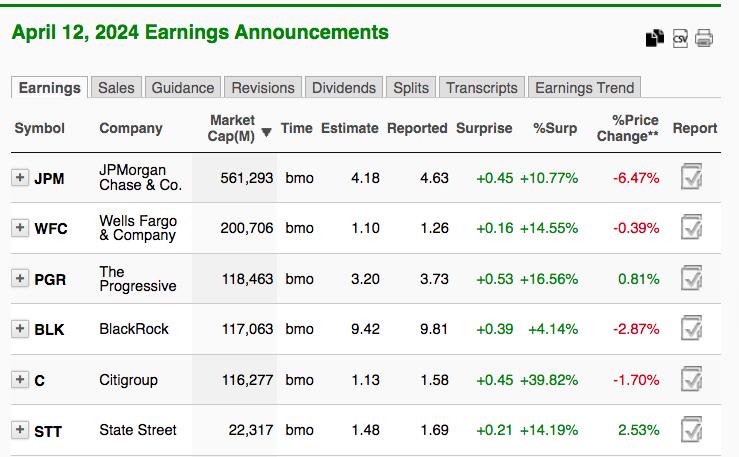739x457 pixels.
Task: Copy the earnings table data
Action: click(x=655, y=39)
